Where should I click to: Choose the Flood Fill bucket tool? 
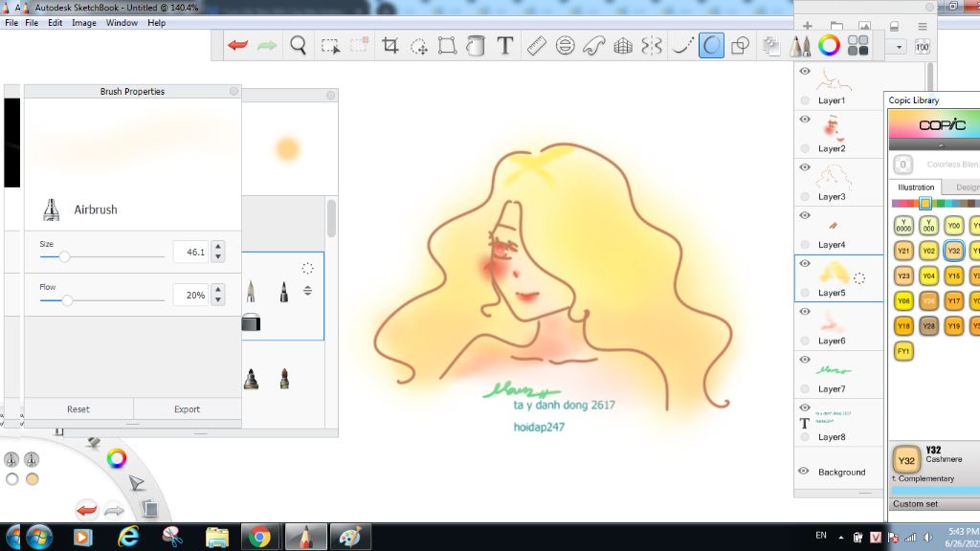pos(476,46)
